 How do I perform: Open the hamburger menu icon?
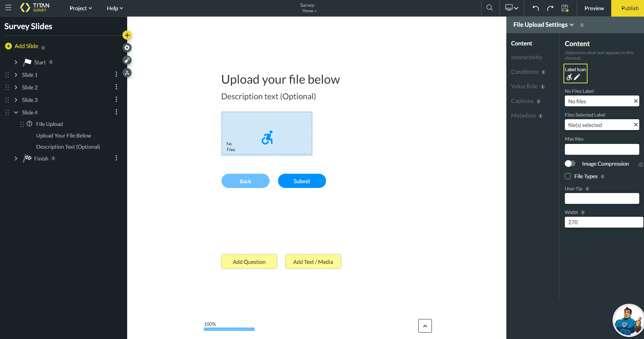[x=8, y=8]
